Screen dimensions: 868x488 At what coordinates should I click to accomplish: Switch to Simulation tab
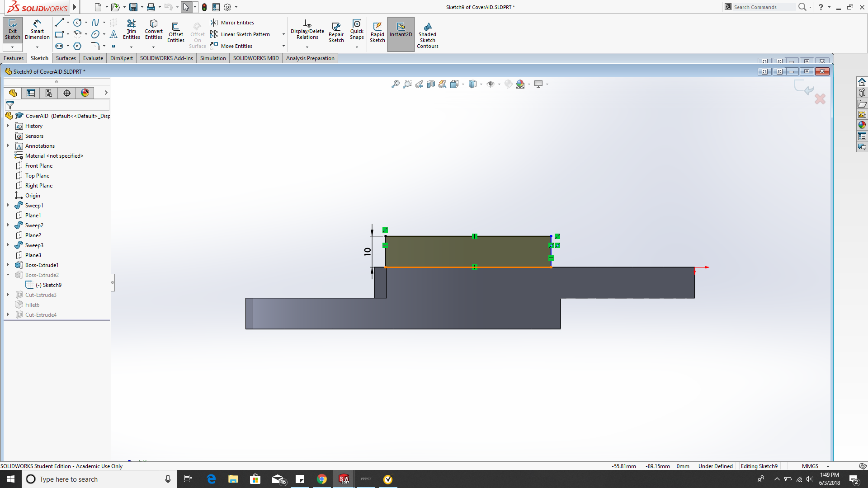click(x=213, y=58)
